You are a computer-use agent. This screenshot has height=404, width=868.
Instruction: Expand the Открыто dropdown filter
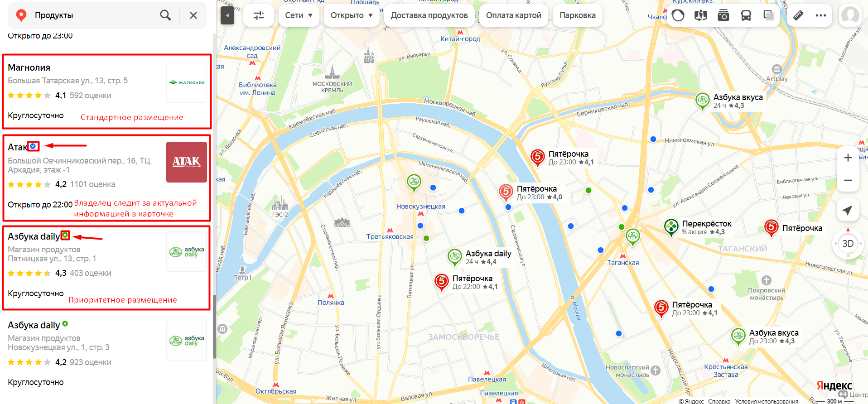(352, 15)
